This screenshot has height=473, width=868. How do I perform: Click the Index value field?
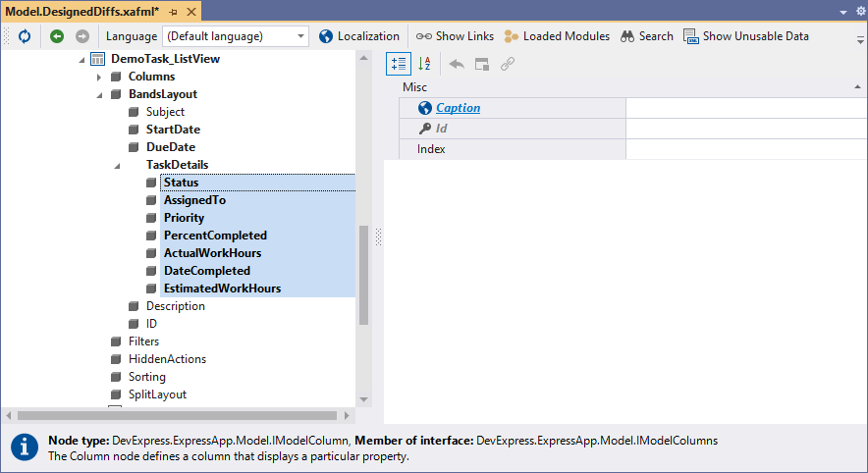point(747,149)
